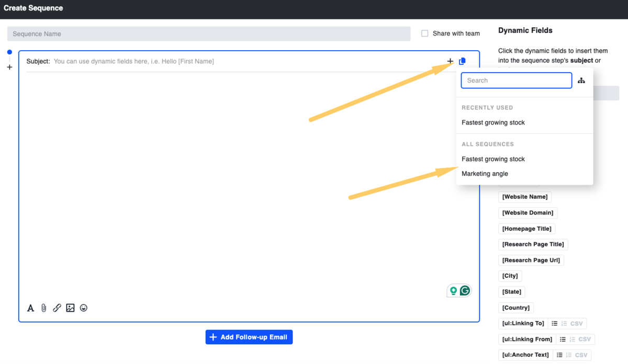Click the paperclip attachment icon
Image resolution: width=628 pixels, height=364 pixels.
[44, 308]
